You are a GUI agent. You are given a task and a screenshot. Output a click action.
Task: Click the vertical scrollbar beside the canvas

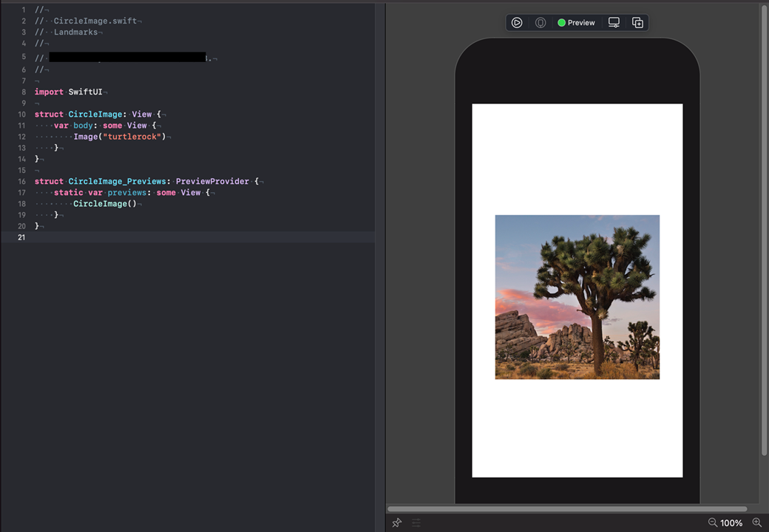tap(764, 231)
